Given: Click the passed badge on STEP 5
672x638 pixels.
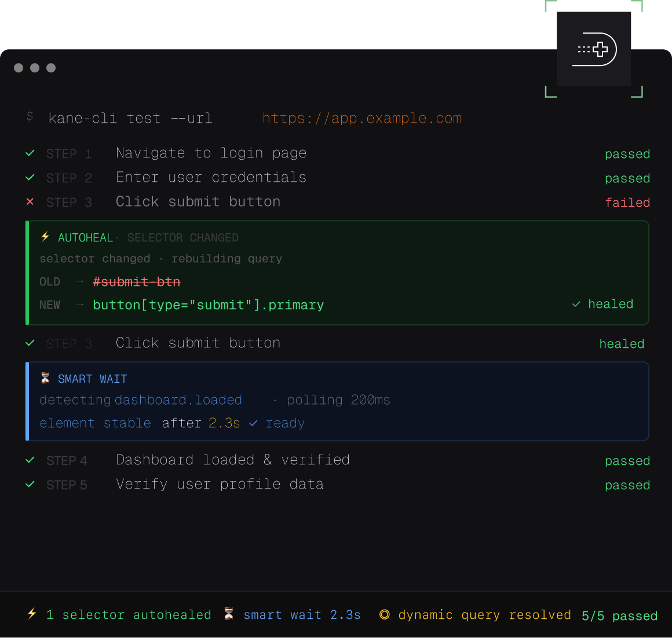Looking at the screenshot, I should coord(627,485).
